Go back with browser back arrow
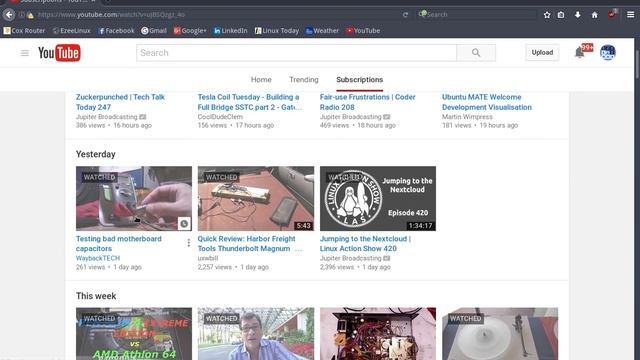The image size is (640, 360). [x=9, y=15]
